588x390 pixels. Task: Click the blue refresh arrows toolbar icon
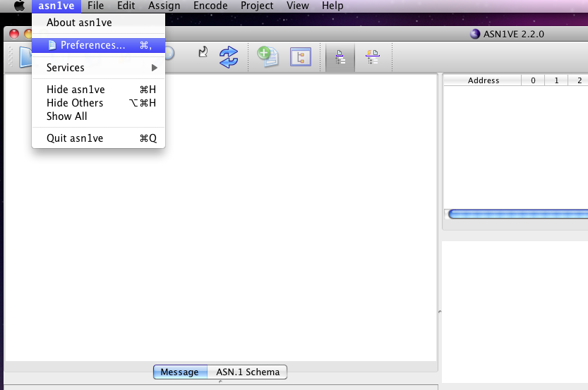(229, 56)
